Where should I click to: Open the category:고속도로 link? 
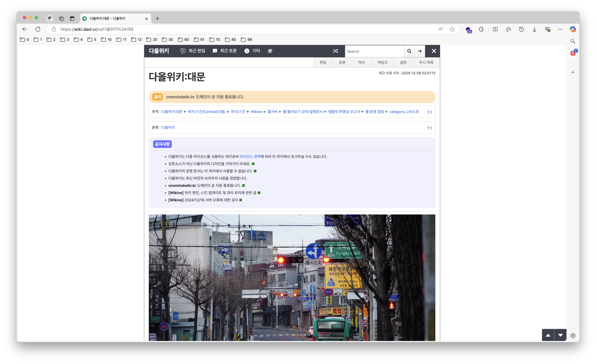[x=404, y=112]
